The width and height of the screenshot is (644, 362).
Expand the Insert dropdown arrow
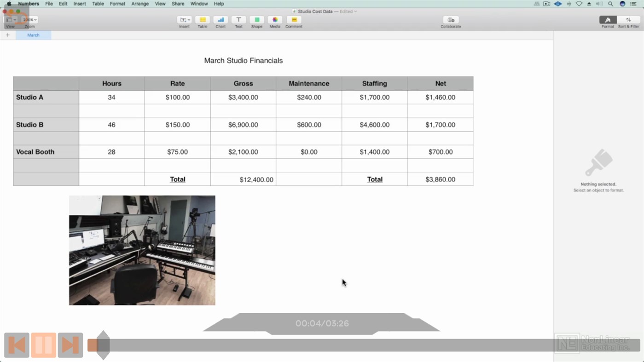tap(188, 20)
